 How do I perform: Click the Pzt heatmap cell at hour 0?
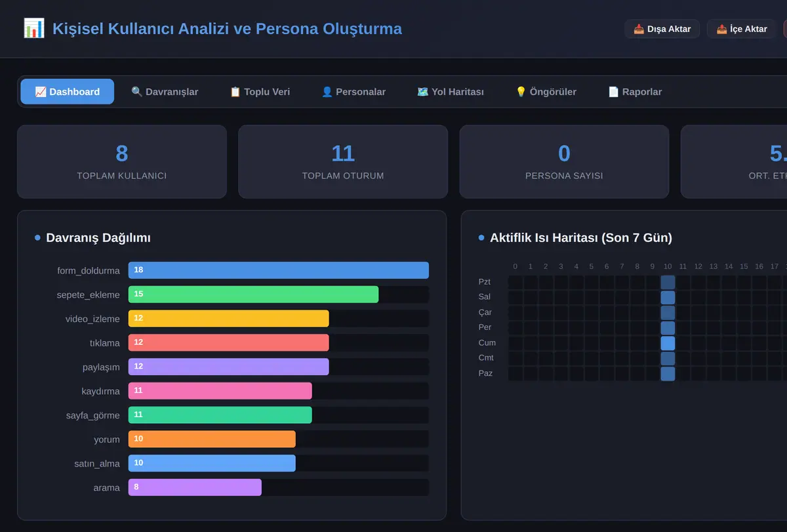point(515,282)
